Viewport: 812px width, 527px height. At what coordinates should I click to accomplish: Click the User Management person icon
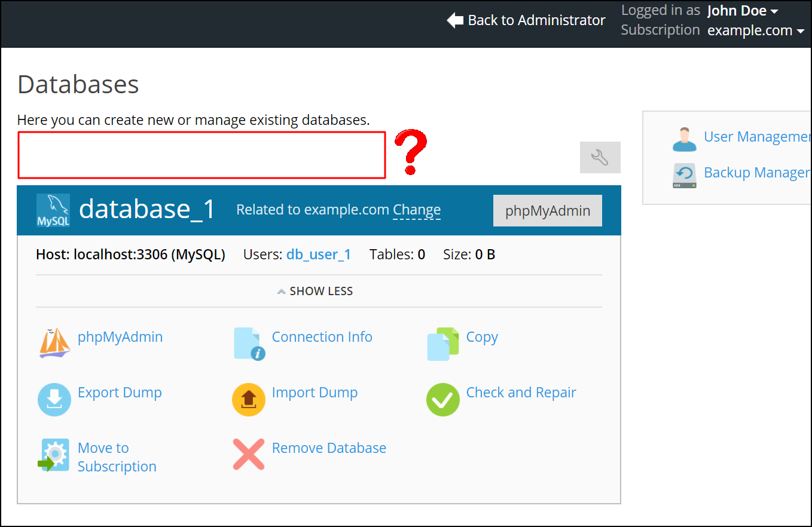coord(684,139)
